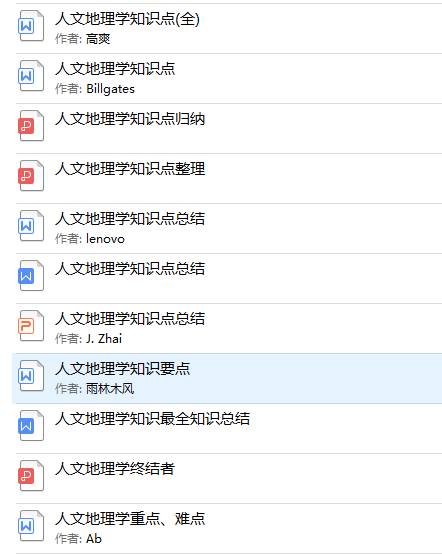Image resolution: width=442 pixels, height=554 pixels.
Task: Click Word icon of 人文地理学知识点(全)
Action: pos(31,26)
